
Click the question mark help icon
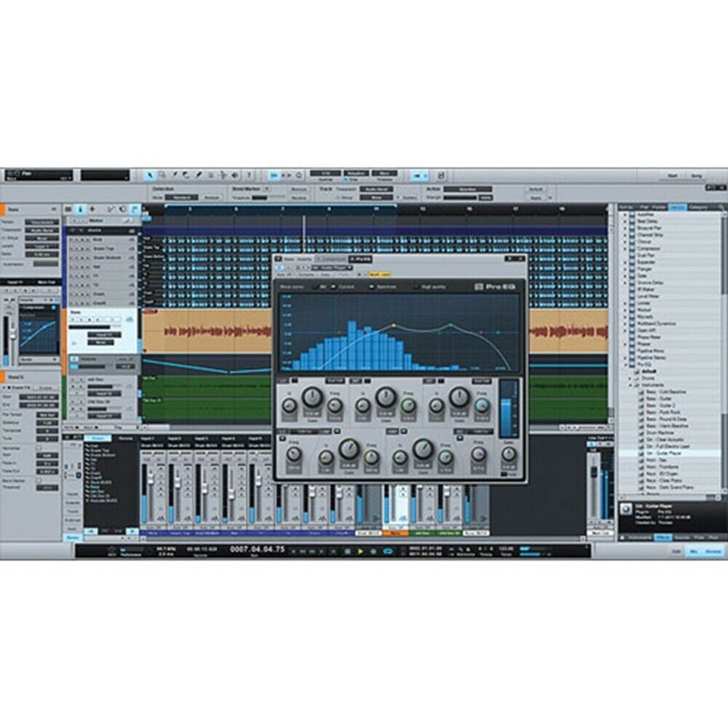coord(249,175)
